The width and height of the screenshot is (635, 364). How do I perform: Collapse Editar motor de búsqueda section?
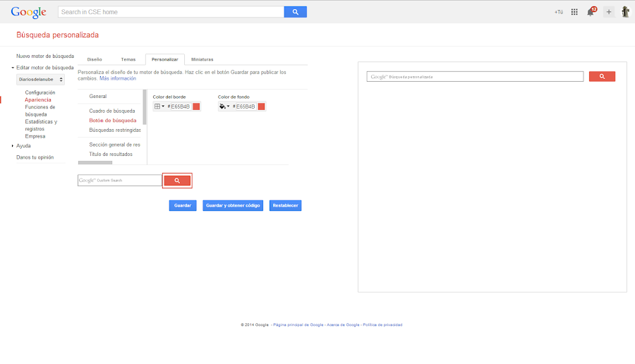tap(13, 68)
